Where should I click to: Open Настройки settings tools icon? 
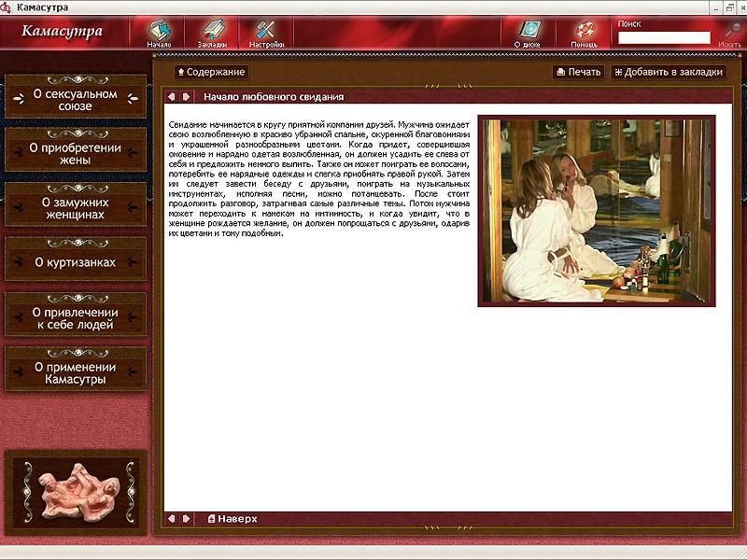(x=265, y=31)
